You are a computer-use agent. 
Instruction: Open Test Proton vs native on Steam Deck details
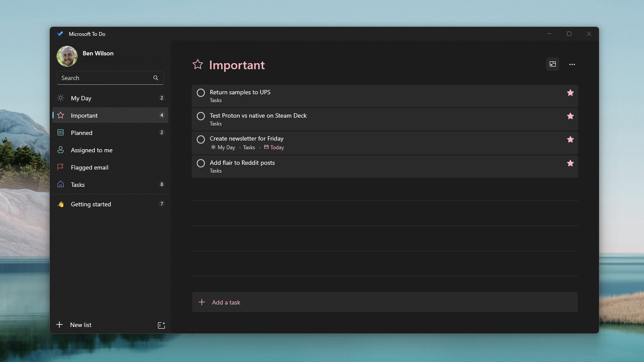pyautogui.click(x=385, y=119)
